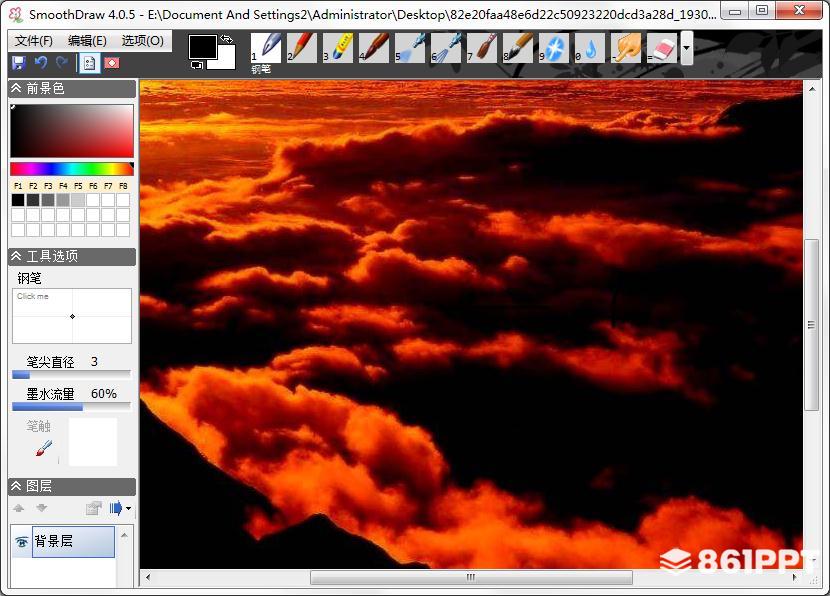Select the brown brush pen tool numbered 4
830x596 pixels.
pos(374,48)
